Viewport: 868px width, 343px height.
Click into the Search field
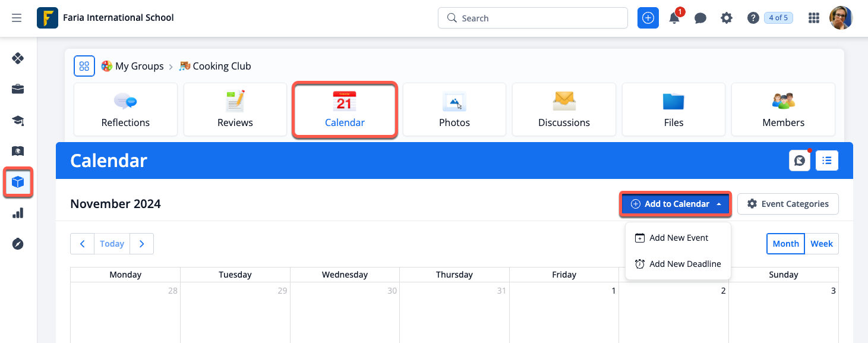[x=533, y=18]
